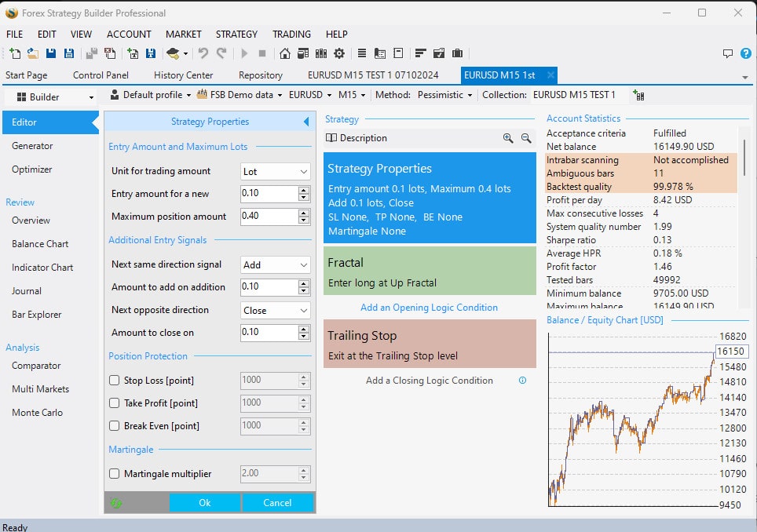Viewport: 757px width, 532px height.
Task: Click the info icon beside Closing Logic Condition
Action: coord(523,381)
